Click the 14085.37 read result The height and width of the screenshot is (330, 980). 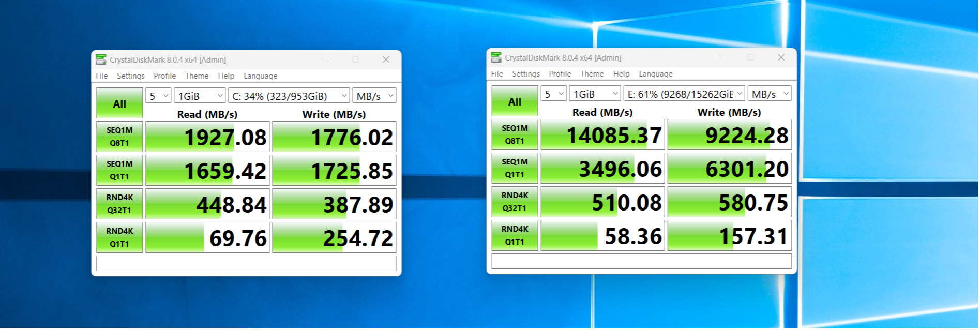pos(602,134)
